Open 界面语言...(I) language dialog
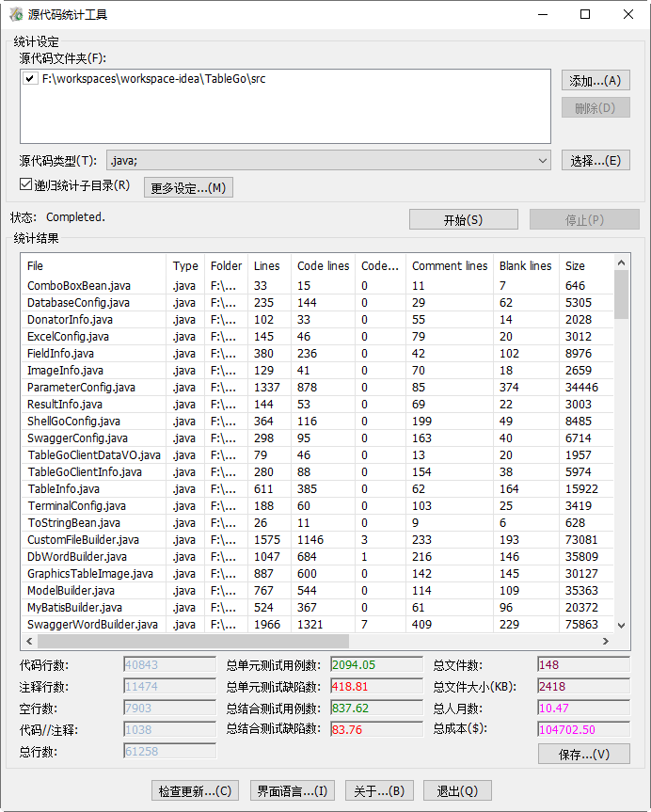This screenshot has width=651, height=812. pyautogui.click(x=293, y=790)
